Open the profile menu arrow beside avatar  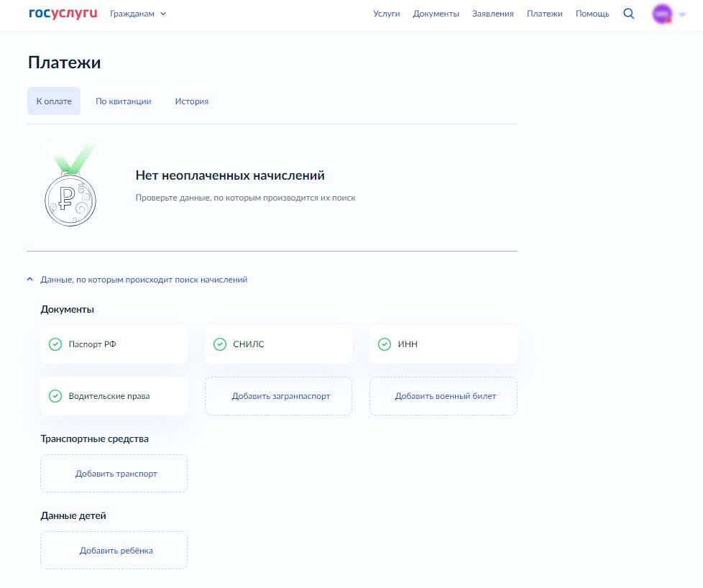(682, 14)
